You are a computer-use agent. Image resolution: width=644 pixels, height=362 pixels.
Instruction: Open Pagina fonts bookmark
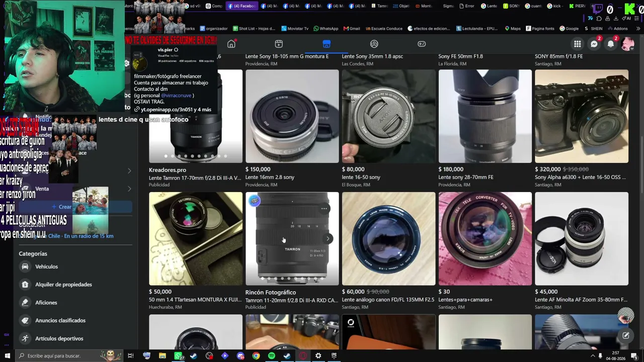(540, 29)
